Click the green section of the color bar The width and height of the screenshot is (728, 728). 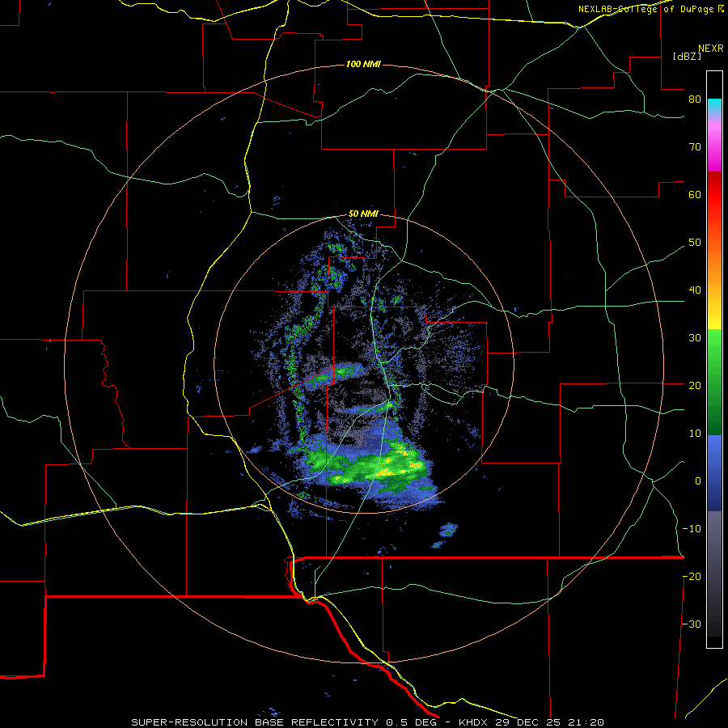coord(714,382)
